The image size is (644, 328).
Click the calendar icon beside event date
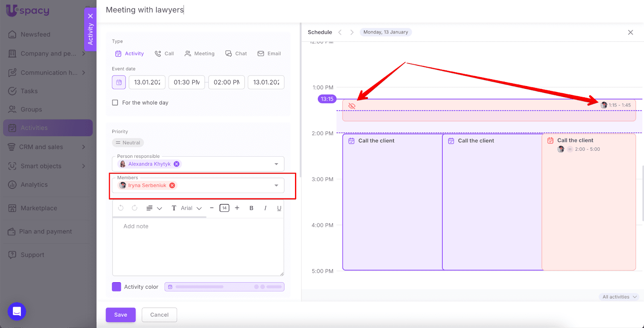(119, 82)
